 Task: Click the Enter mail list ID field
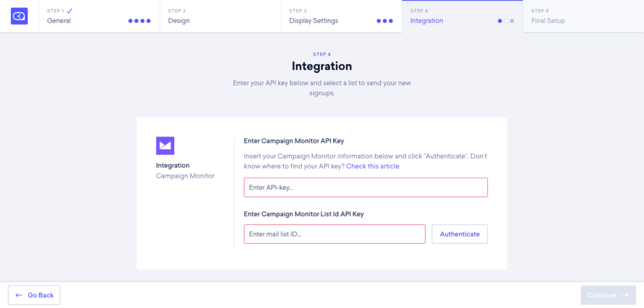(335, 234)
